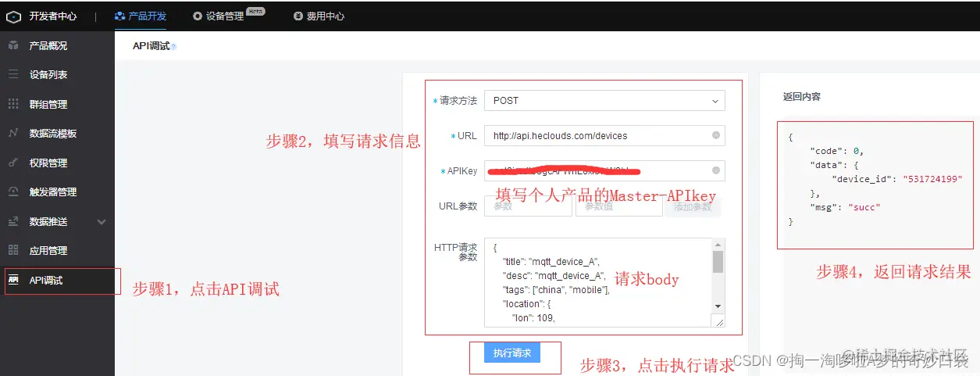Click the 应用管理 sidebar icon
980x376 pixels.
pyautogui.click(x=13, y=250)
